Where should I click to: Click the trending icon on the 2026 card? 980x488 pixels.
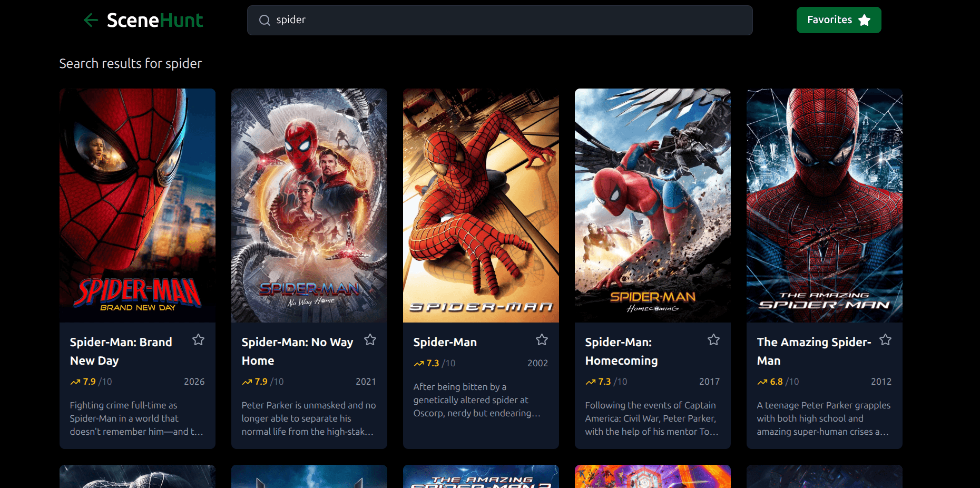click(x=75, y=382)
